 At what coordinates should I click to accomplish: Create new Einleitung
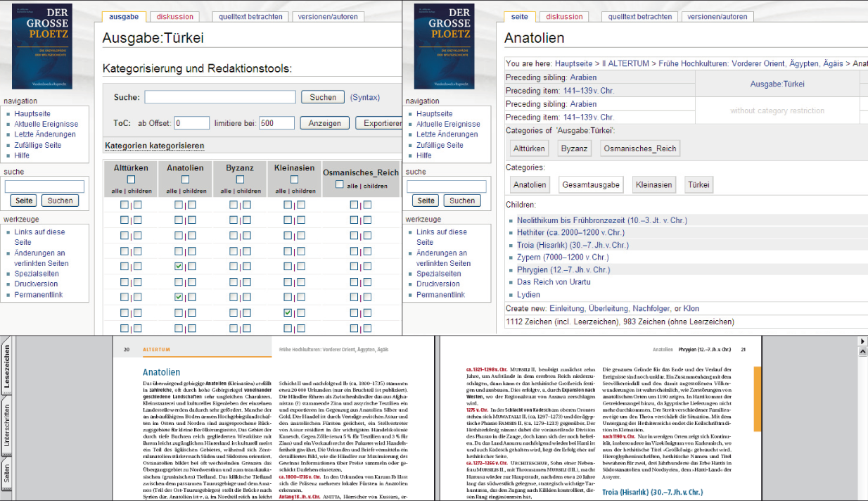(567, 309)
